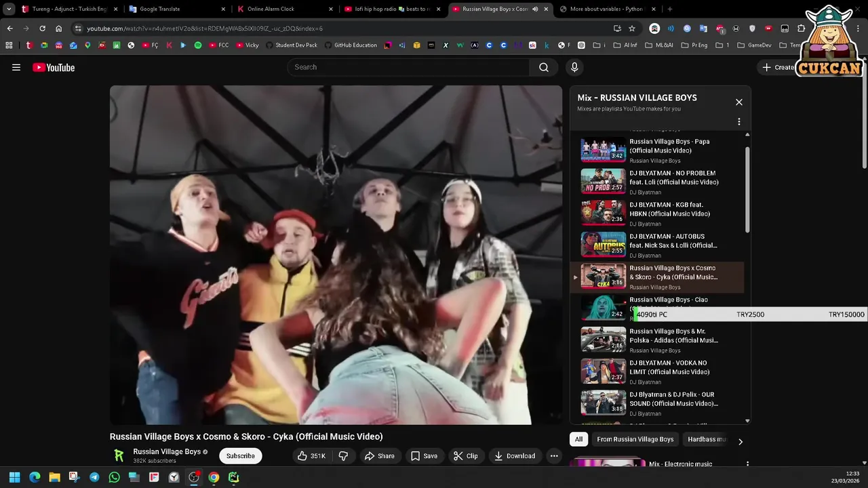The width and height of the screenshot is (868, 488).
Task: Open more actions ellipsis below video
Action: pos(554,456)
